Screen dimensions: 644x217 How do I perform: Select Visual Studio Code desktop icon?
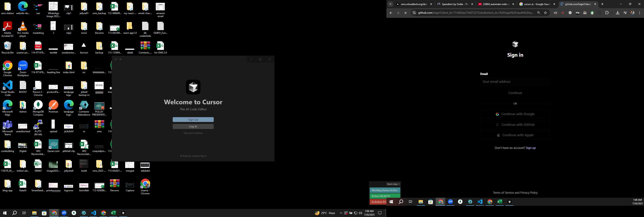7,88
